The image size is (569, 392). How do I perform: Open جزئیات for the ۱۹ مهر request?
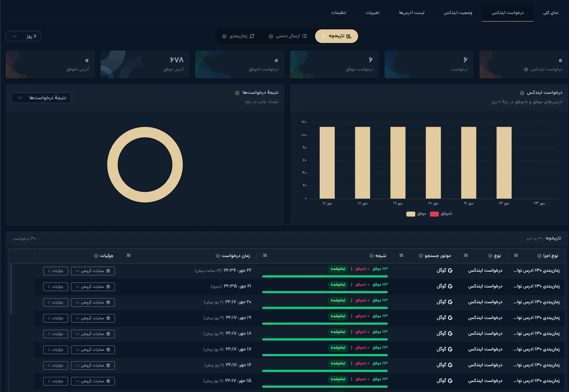pyautogui.click(x=56, y=318)
